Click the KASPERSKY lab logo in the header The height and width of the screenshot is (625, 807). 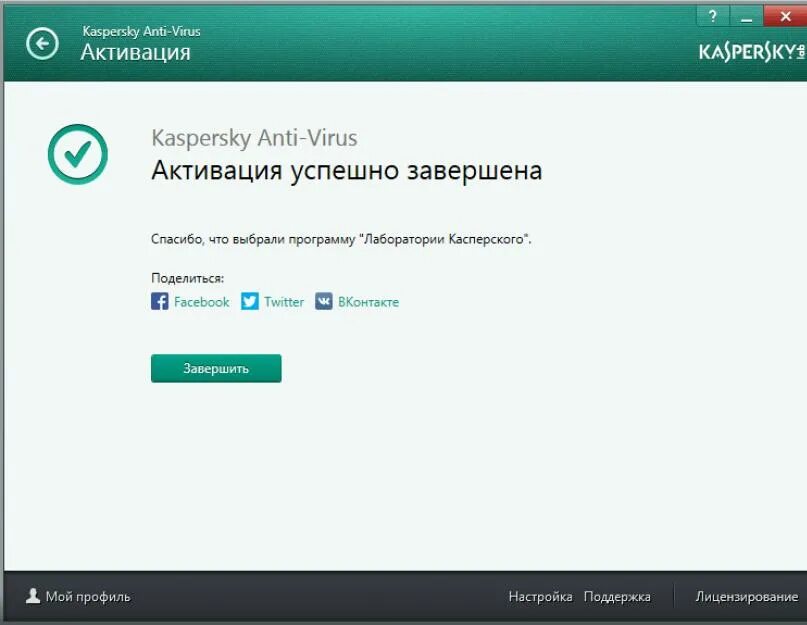click(751, 52)
